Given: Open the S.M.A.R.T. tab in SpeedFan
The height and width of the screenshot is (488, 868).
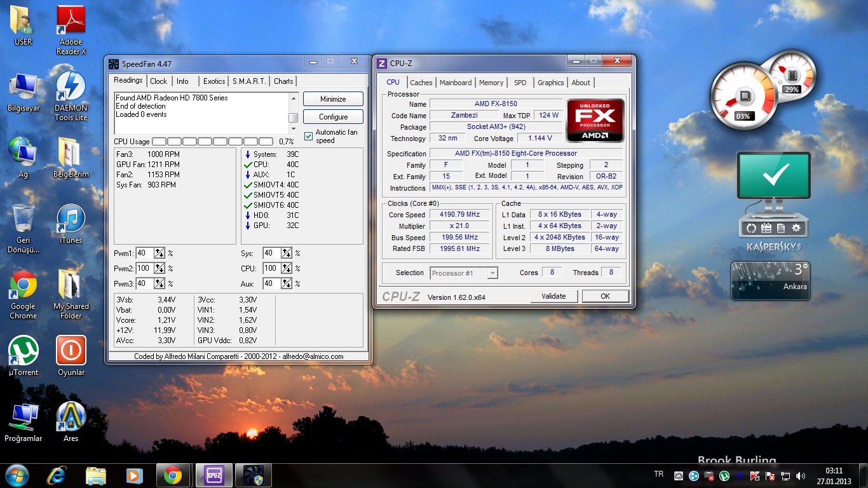Looking at the screenshot, I should pyautogui.click(x=249, y=81).
